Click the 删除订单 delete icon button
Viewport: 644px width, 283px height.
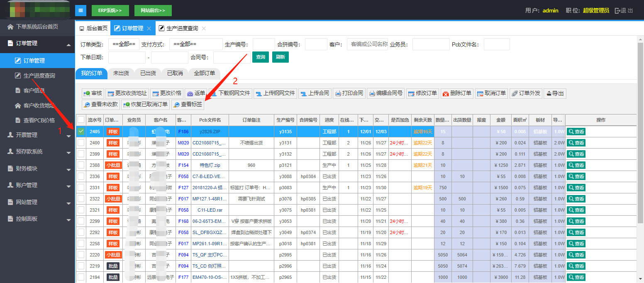[456, 93]
